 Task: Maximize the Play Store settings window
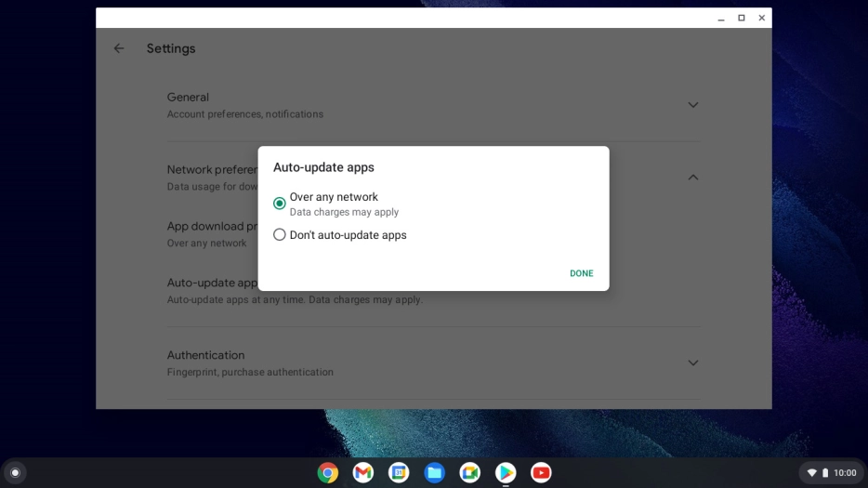742,19
